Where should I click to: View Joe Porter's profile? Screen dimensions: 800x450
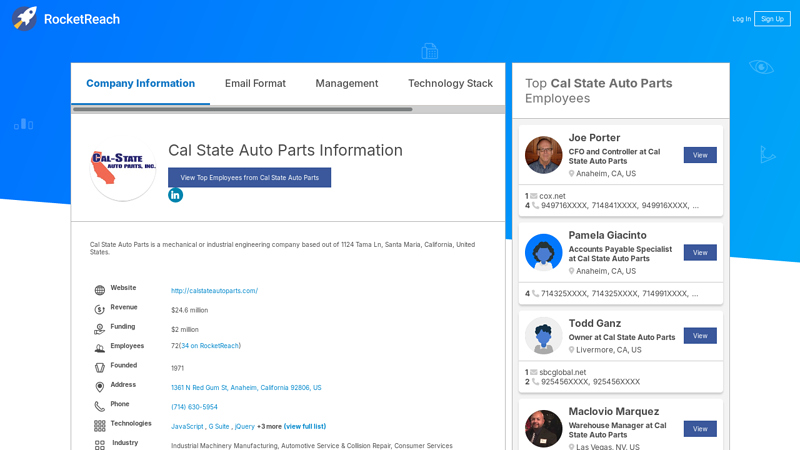coord(700,155)
